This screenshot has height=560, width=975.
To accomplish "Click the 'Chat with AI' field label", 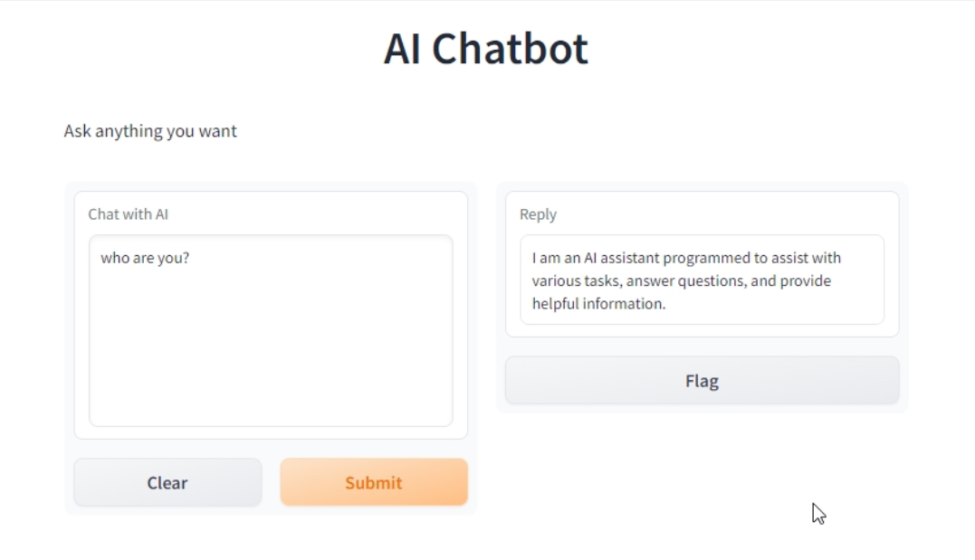I will [127, 214].
